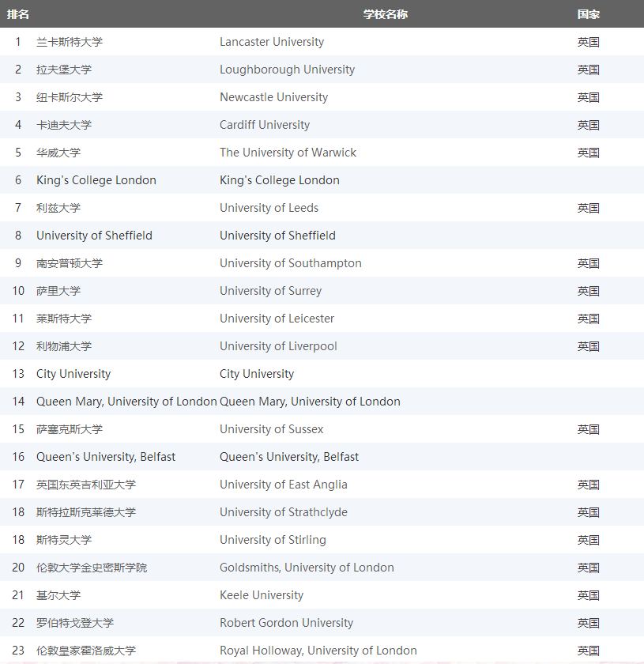Select the 萨塞克斯大学 text
The image size is (644, 664).
pyautogui.click(x=70, y=429)
